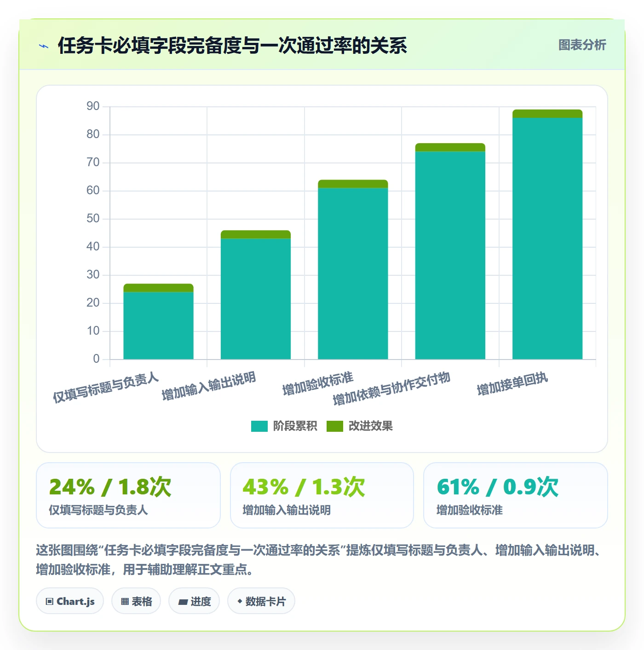The height and width of the screenshot is (650, 644).
Task: Click the teal bar for 增加依赖与协作交付物
Action: (450, 255)
